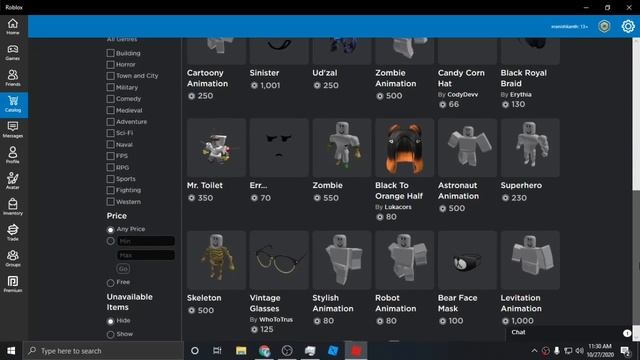
Task: Check the Western genre box
Action: 110,202
